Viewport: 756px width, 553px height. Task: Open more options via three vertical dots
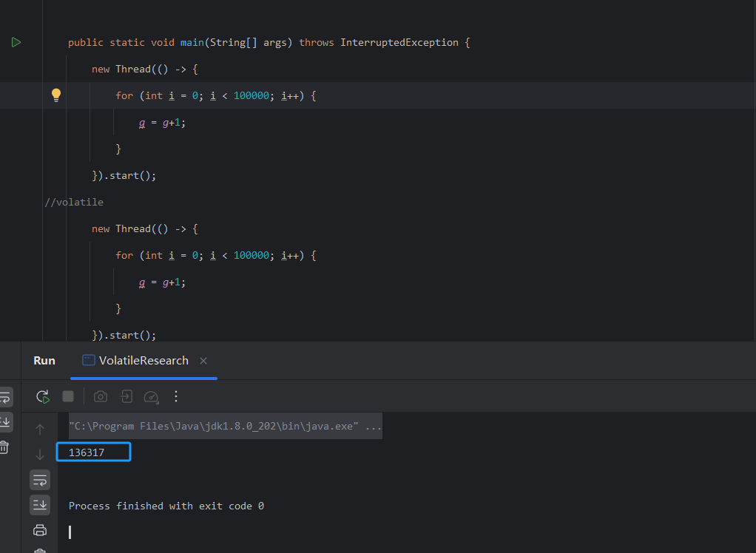coord(176,396)
